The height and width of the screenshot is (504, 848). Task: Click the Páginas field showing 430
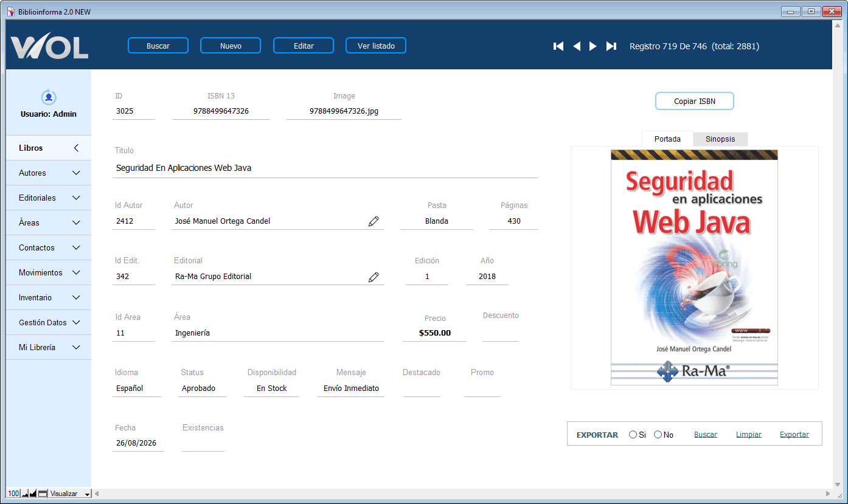click(514, 221)
